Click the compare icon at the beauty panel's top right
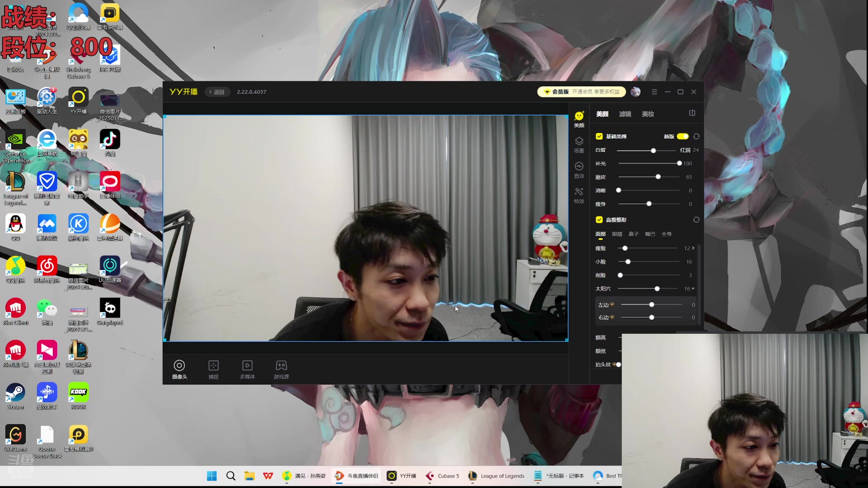Image resolution: width=868 pixels, height=488 pixels. click(692, 113)
